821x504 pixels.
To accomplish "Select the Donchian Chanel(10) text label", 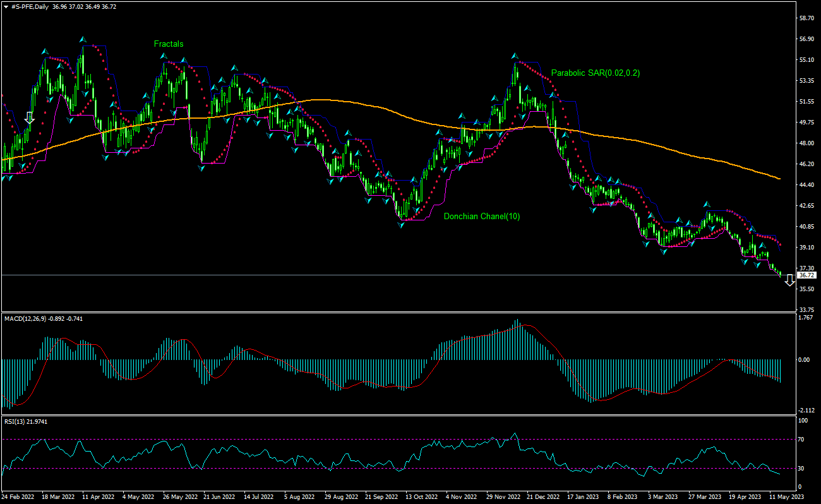I will point(482,217).
